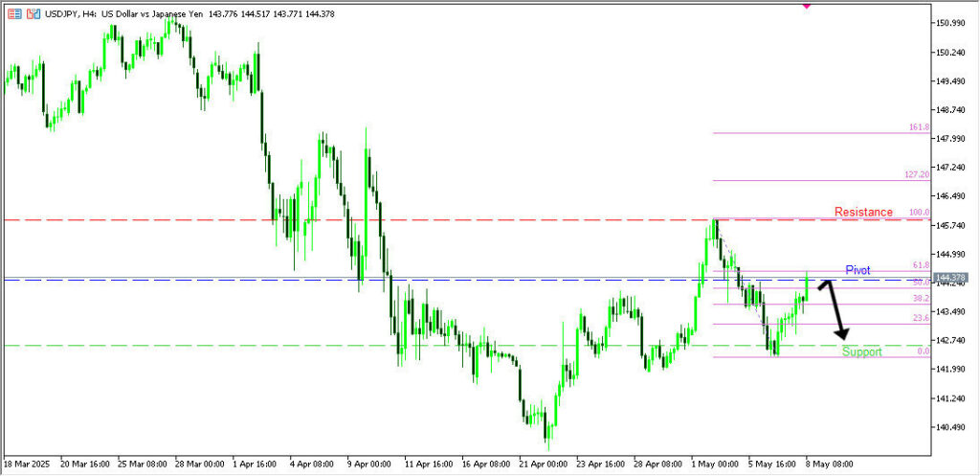Click the red list icon beside USDJPY title
This screenshot has width=980, height=476.
[x=14, y=14]
